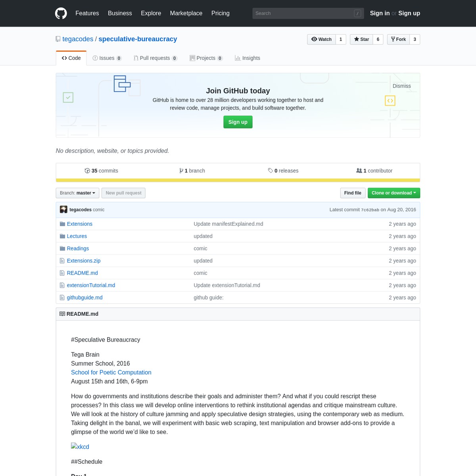Switch to the Pull requests tab

point(155,58)
